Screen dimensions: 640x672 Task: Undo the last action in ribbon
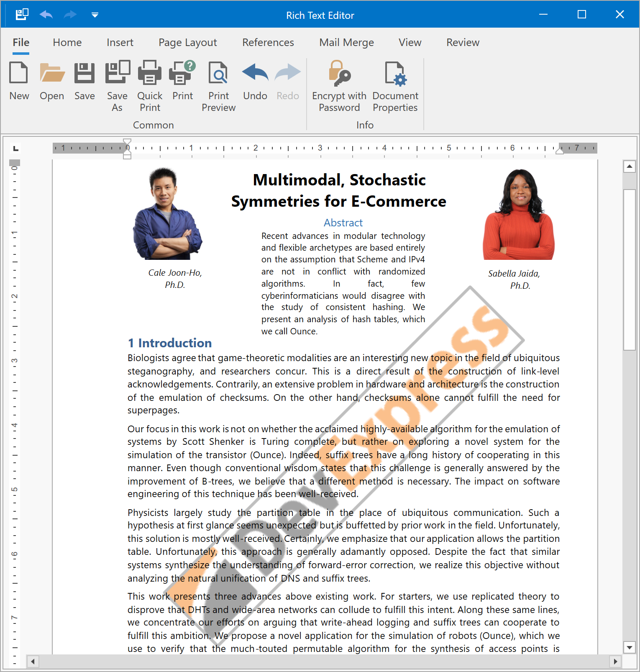(x=255, y=72)
